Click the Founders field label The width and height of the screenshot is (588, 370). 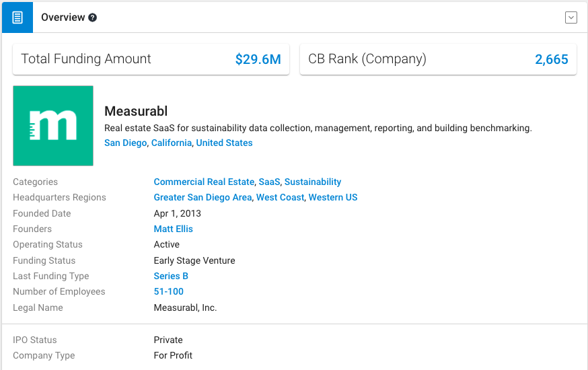coord(32,229)
